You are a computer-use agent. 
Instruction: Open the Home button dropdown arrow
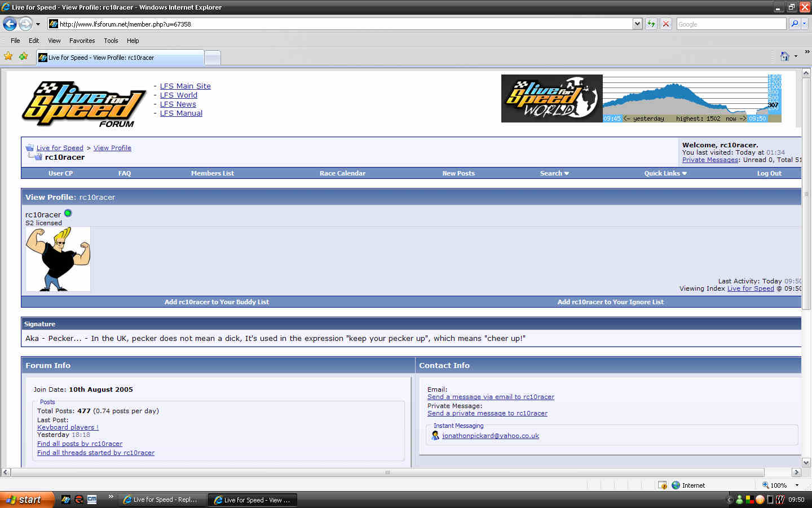796,56
